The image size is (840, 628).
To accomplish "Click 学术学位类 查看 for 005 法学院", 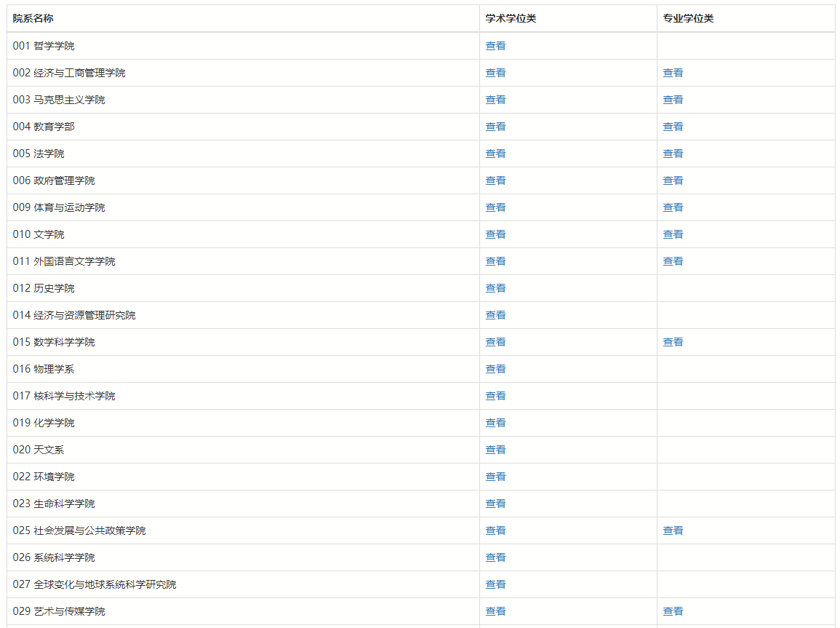I will pos(495,154).
